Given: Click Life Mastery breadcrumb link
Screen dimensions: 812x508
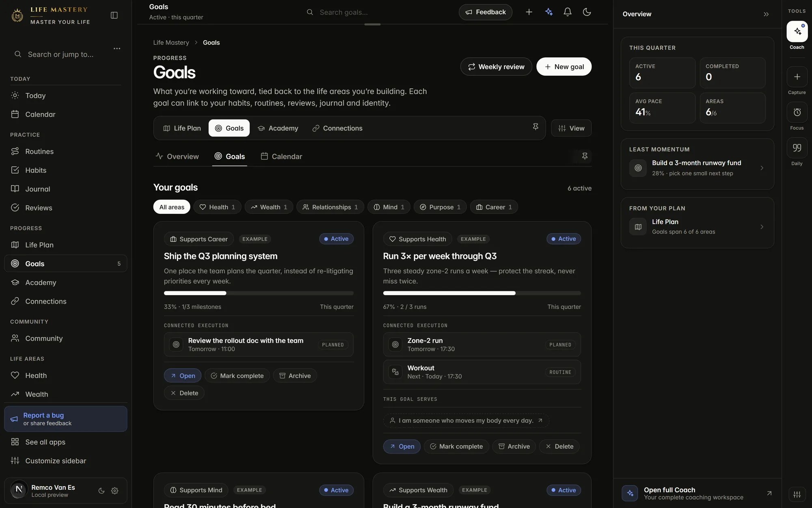Looking at the screenshot, I should [171, 43].
